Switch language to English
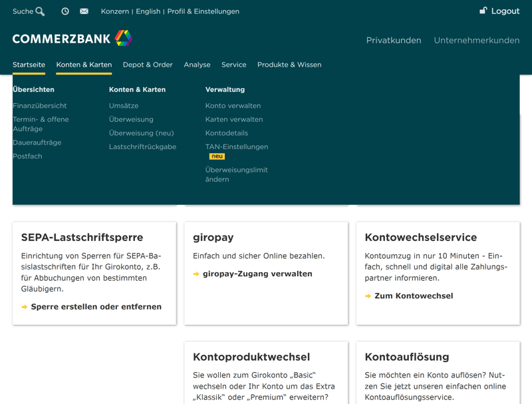The image size is (532, 404). [x=148, y=11]
